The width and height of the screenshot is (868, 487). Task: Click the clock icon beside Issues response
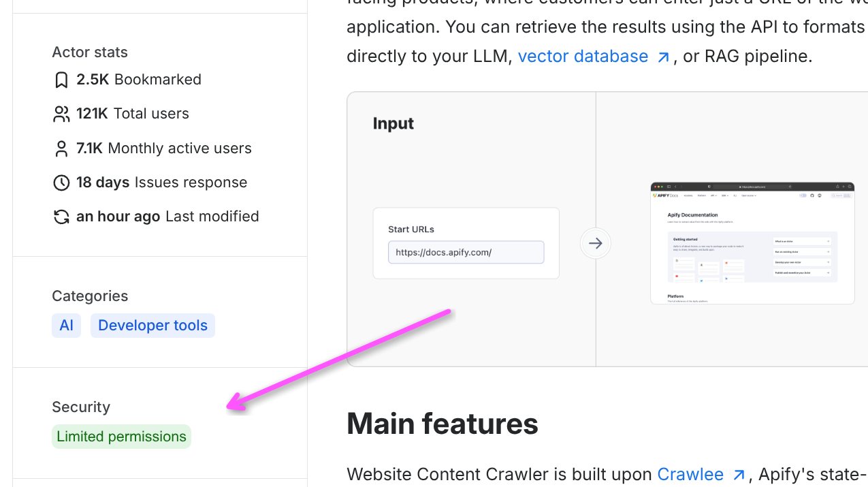click(61, 183)
